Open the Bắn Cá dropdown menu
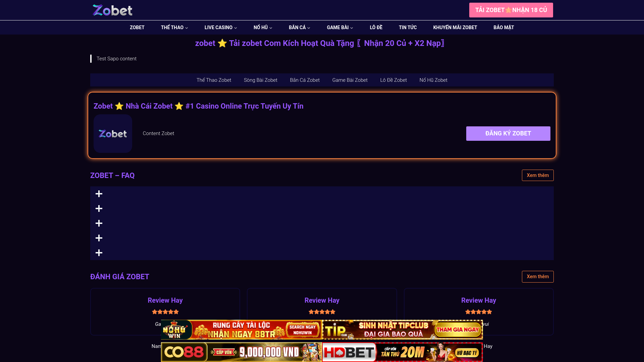Screen dimensions: 644x362 point(300,27)
